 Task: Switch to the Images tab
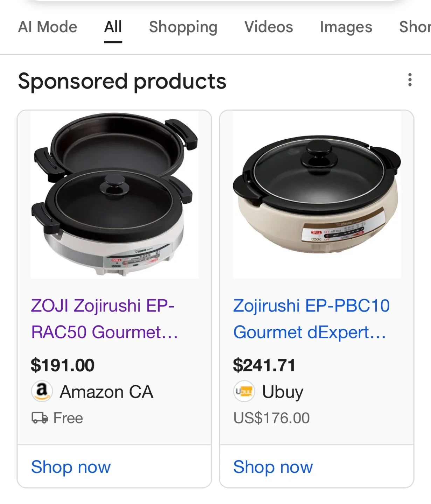point(346,27)
